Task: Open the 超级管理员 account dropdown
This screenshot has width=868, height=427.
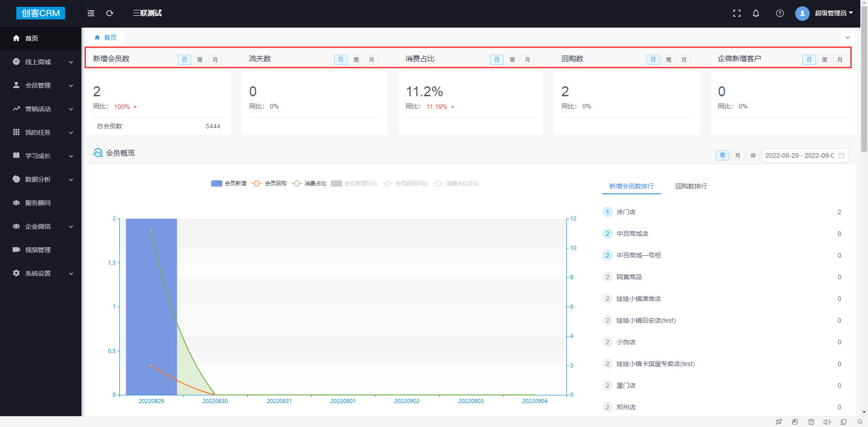Action: tap(833, 13)
